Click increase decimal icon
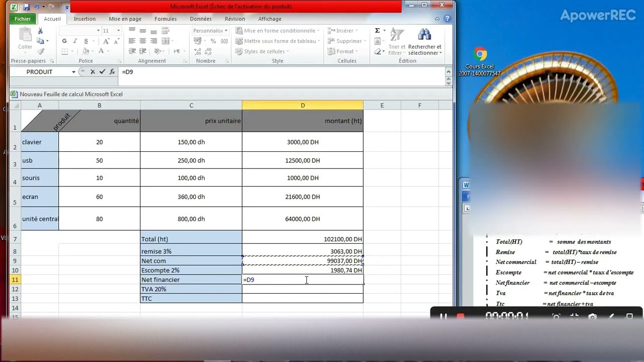Screen dimensions: 644x362 (198, 51)
